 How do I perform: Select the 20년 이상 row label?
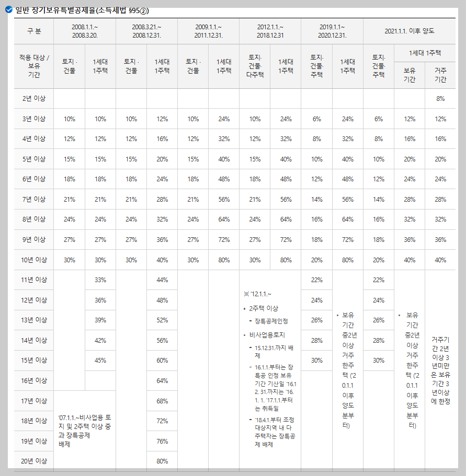click(x=34, y=461)
